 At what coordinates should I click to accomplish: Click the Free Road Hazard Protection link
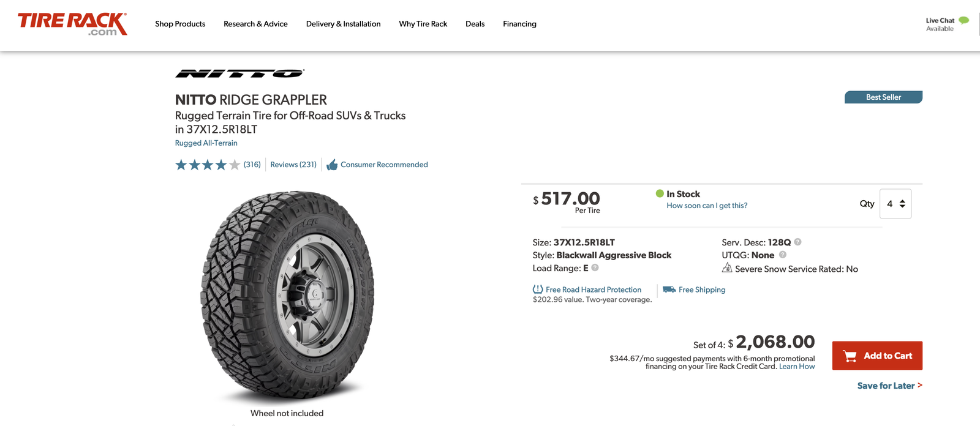[594, 290]
